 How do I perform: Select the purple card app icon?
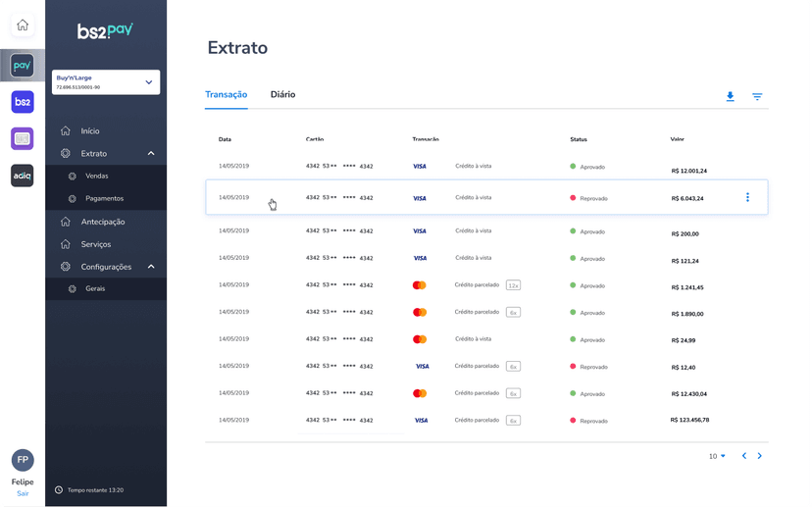[23, 138]
